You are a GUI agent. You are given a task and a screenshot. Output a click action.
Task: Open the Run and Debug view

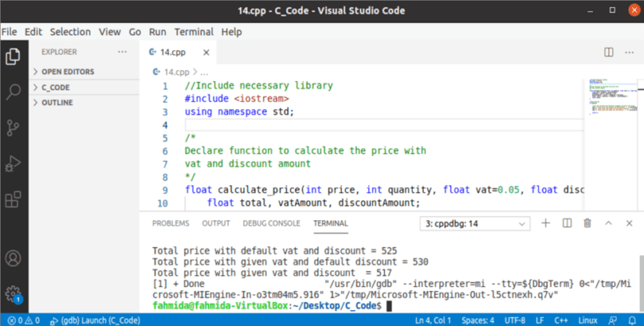(13, 163)
